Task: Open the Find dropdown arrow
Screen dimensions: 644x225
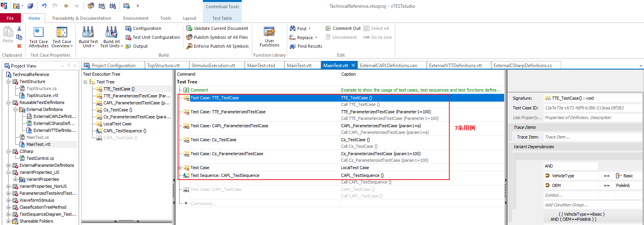Action: pos(309,29)
